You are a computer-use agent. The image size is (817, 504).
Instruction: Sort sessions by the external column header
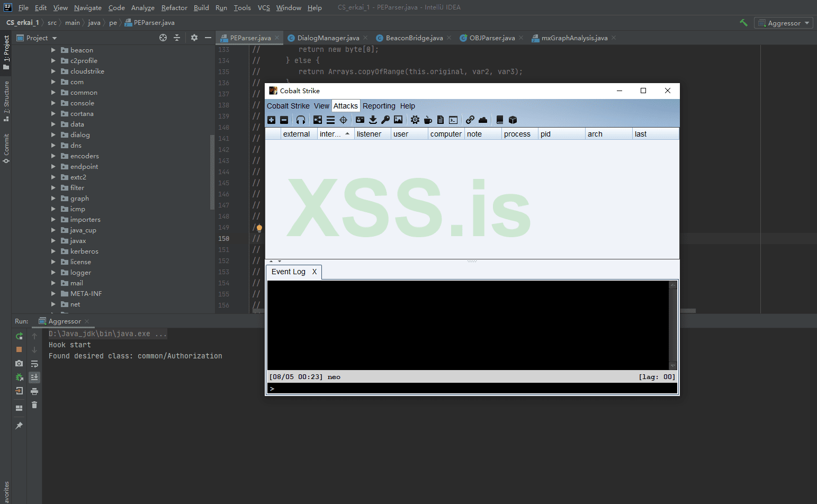click(x=299, y=134)
